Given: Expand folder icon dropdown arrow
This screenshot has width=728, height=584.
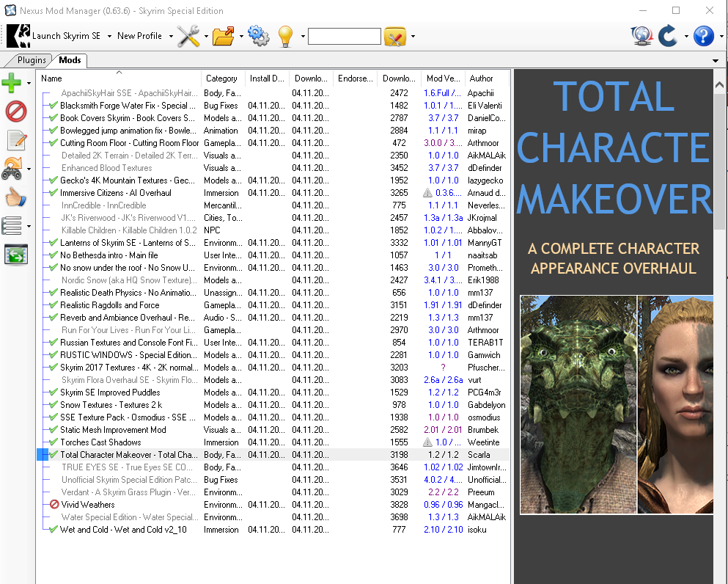Looking at the screenshot, I should (241, 36).
